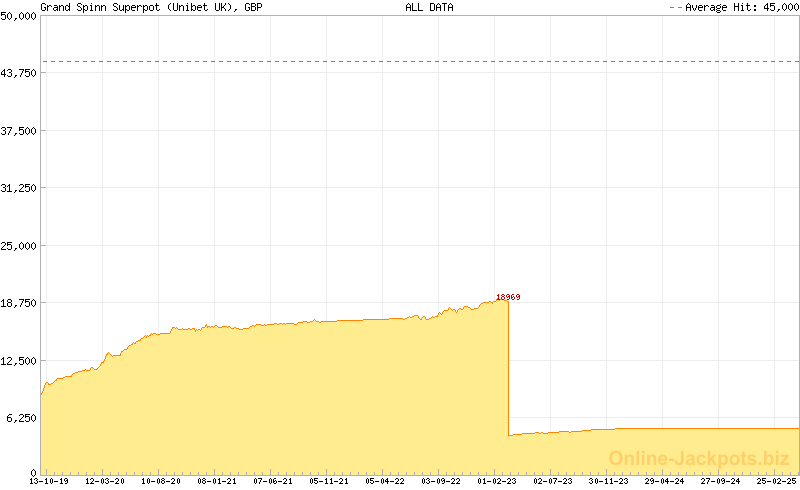Click the 50,000 y-axis label
The image size is (800, 490).
click(19, 16)
